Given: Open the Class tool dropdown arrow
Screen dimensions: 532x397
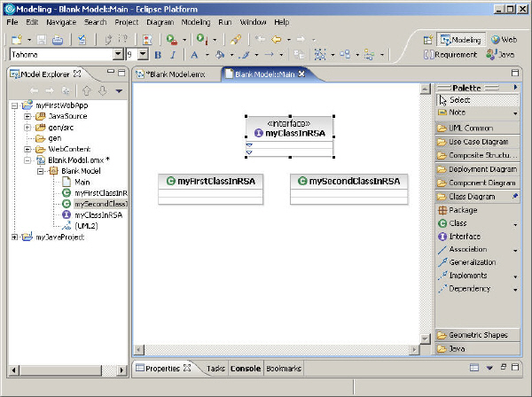Looking at the screenshot, I should 515,224.
